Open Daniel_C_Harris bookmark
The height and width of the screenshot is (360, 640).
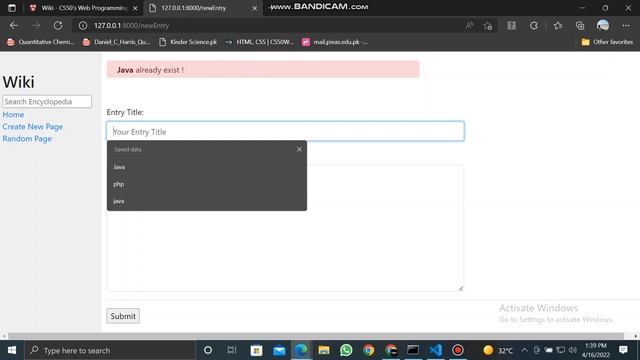[117, 42]
